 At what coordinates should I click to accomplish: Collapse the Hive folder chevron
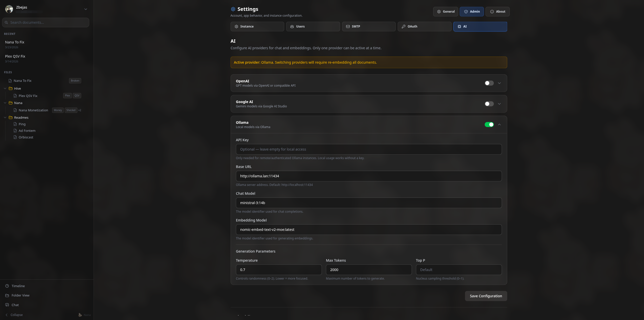coord(5,88)
